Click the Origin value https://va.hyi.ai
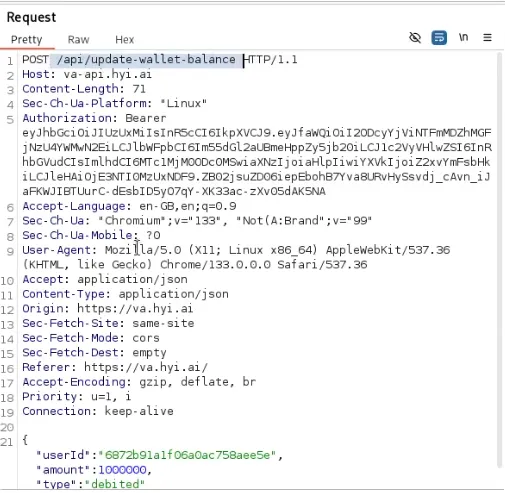This screenshot has height=493, width=505. coord(135,309)
